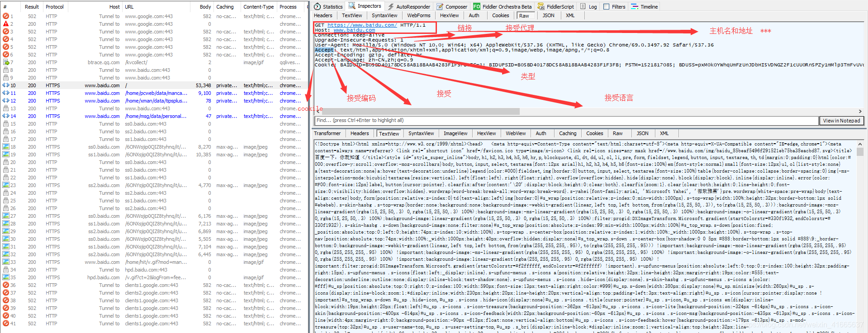The image size is (868, 333).
Task: Open Fiddler Orchestra Beta green FO tab
Action: (503, 6)
